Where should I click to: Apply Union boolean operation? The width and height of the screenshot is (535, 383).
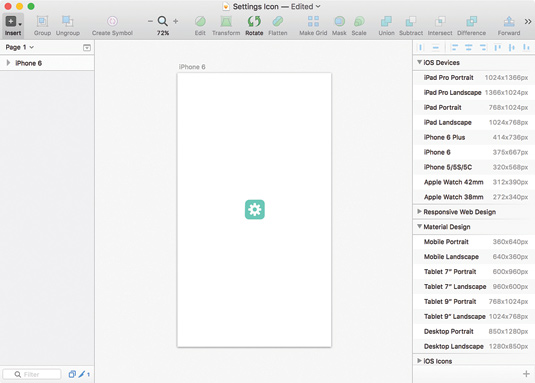[386, 22]
